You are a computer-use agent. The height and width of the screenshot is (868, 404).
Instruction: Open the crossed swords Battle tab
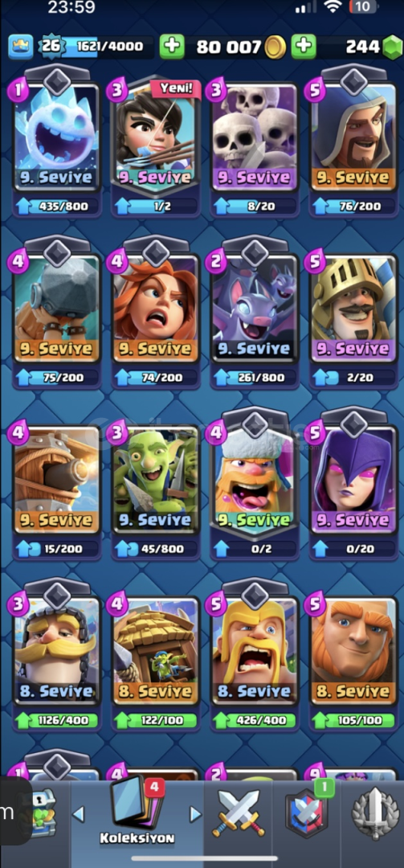click(x=239, y=813)
